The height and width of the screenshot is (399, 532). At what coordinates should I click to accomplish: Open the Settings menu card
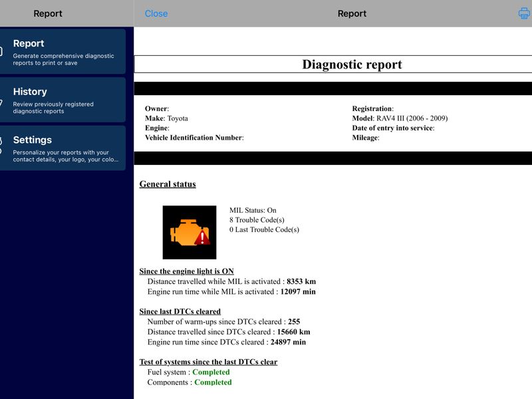coord(63,148)
